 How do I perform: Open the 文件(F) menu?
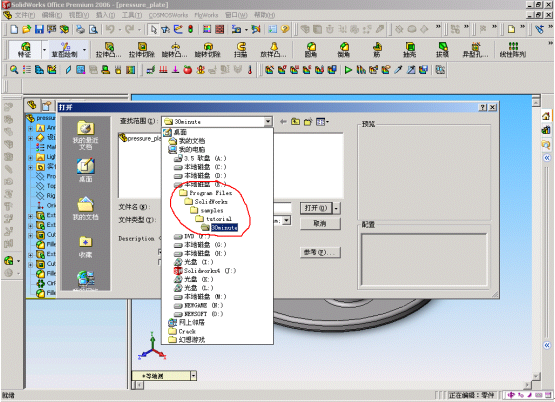[25, 15]
